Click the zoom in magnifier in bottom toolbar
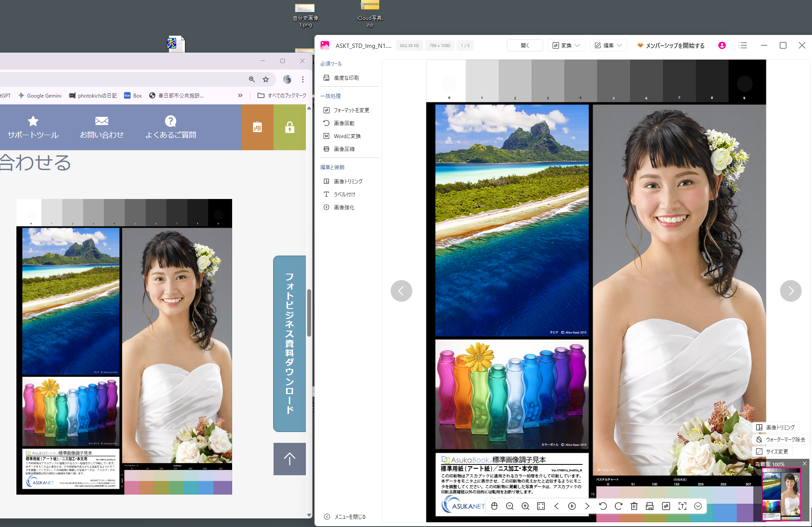Image resolution: width=812 pixels, height=527 pixels. pos(525,506)
